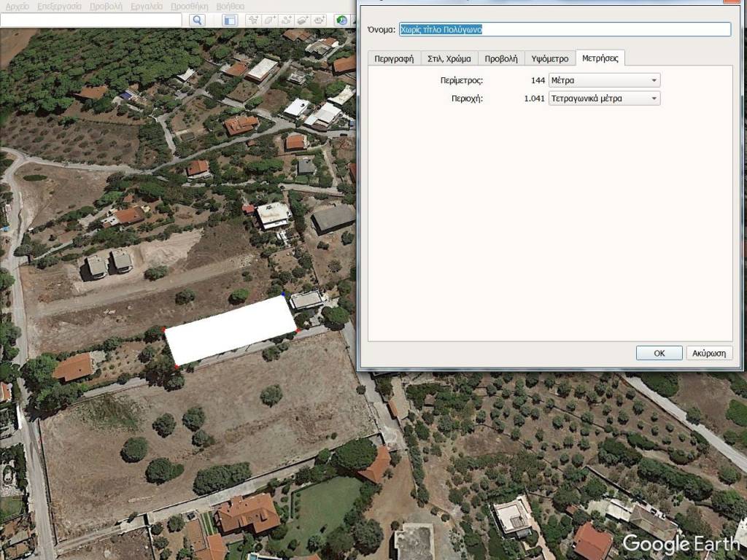Open the Περίμετρος units dropdown
Image resolution: width=747 pixels, height=560 pixels.
click(x=604, y=80)
